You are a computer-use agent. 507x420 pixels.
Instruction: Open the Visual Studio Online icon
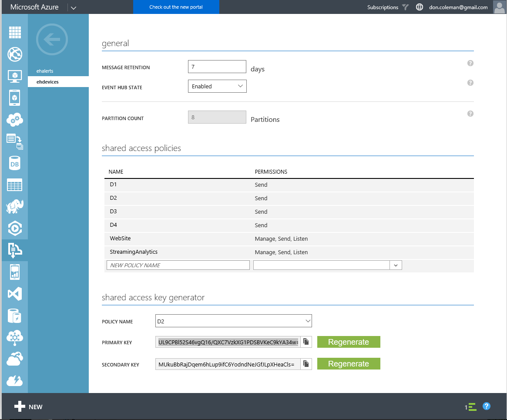tap(15, 294)
